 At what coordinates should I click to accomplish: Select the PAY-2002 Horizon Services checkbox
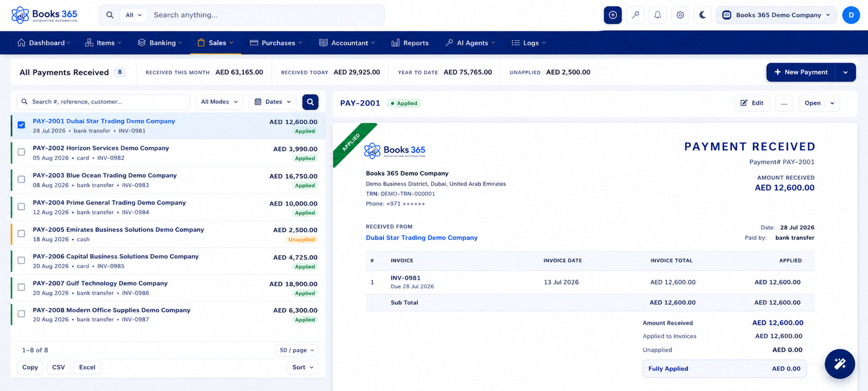(x=21, y=152)
